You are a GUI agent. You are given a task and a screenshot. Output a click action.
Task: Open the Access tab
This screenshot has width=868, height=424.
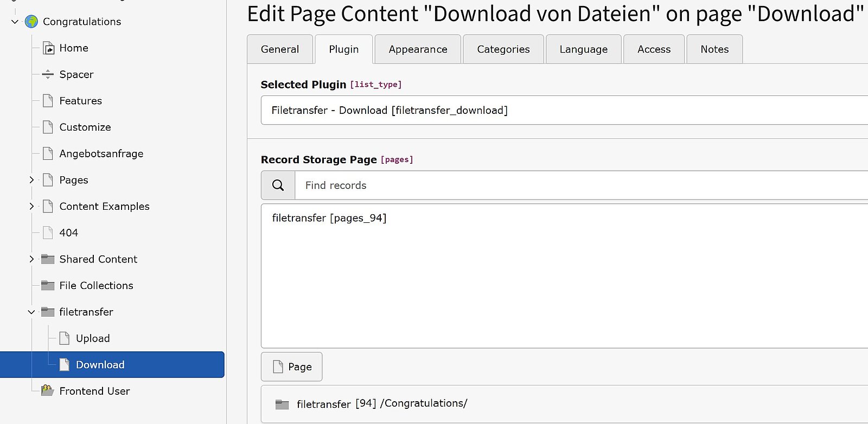[654, 49]
